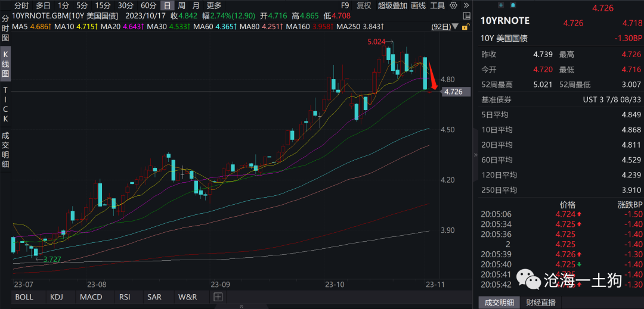Click the 5.024 high price annotation

click(376, 42)
